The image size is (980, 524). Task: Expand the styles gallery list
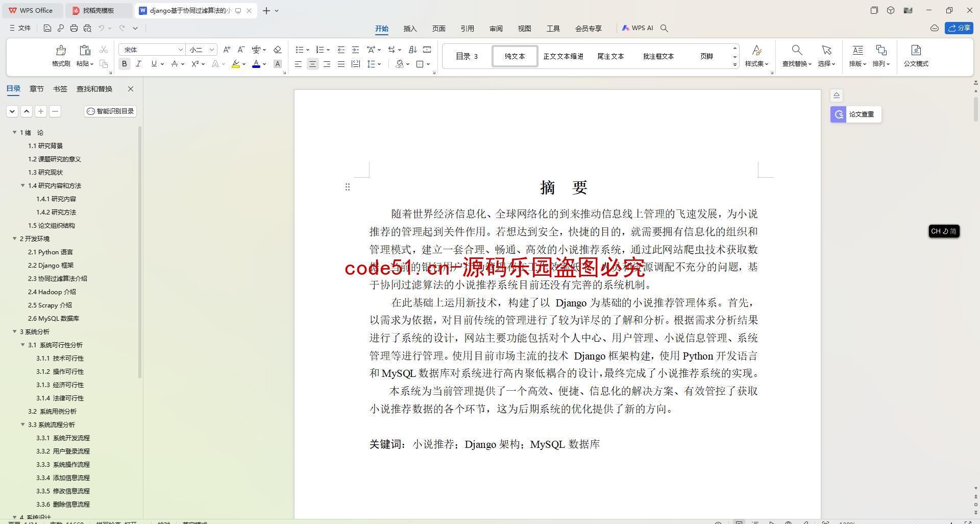coord(735,64)
